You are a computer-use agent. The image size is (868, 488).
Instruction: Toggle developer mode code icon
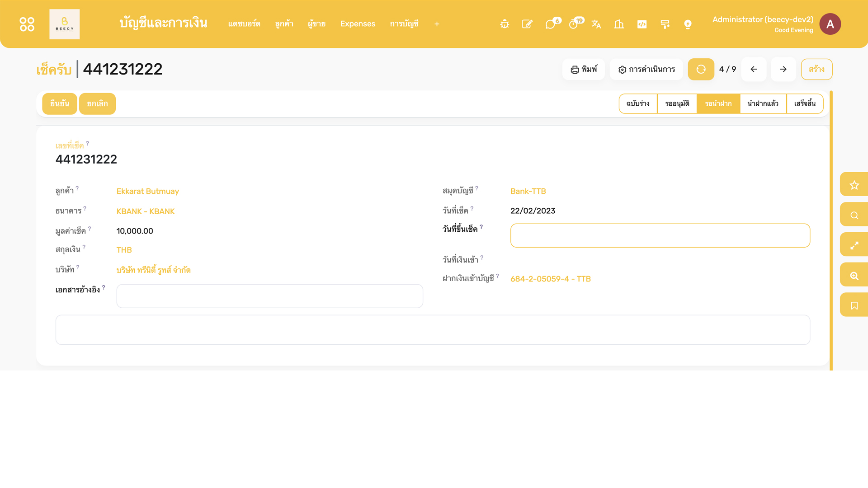[x=642, y=24]
